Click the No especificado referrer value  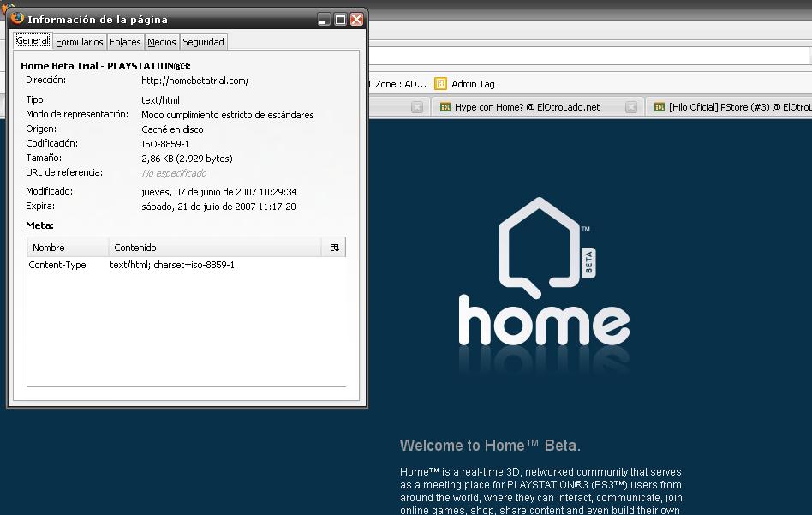(174, 173)
